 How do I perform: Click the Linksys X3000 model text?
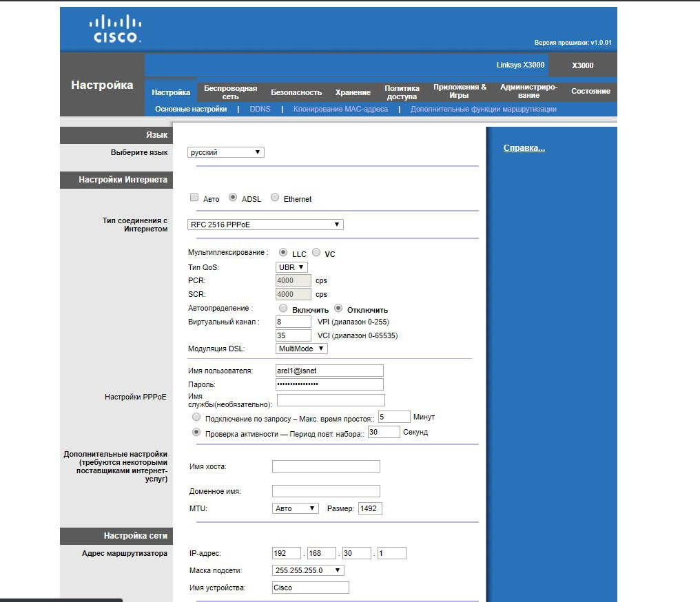click(521, 65)
